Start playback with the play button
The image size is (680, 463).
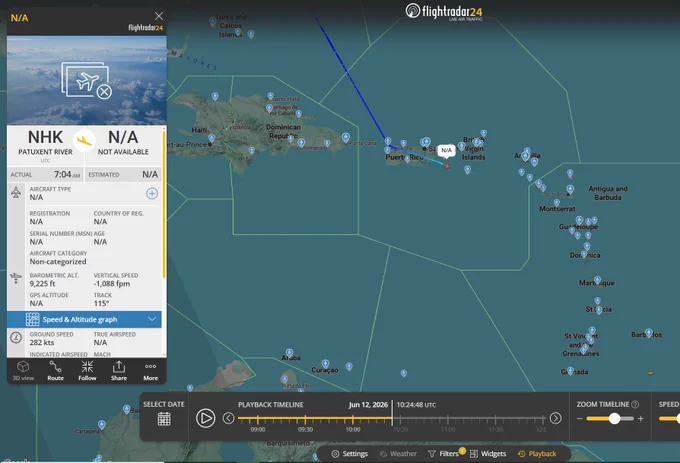tap(206, 418)
